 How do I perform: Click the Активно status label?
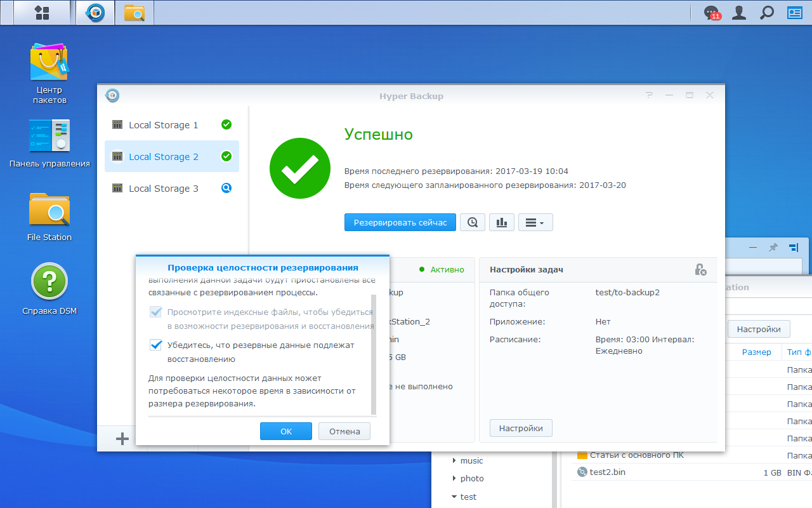[x=447, y=270]
